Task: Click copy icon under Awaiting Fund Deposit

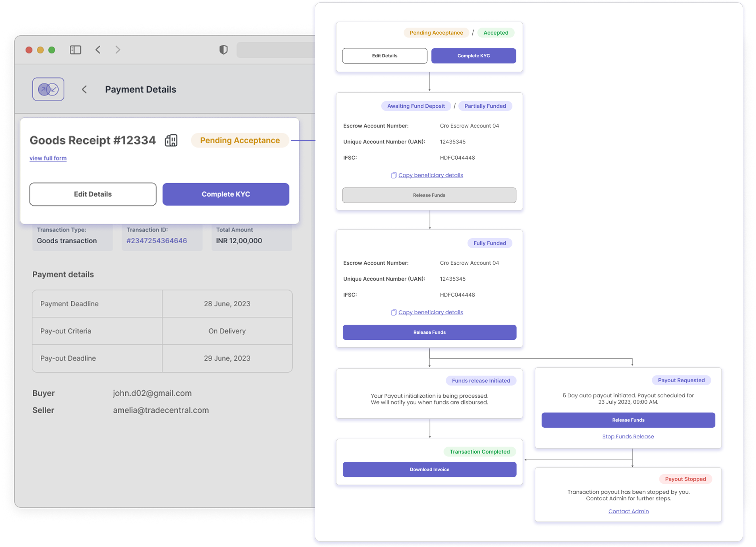Action: [394, 175]
